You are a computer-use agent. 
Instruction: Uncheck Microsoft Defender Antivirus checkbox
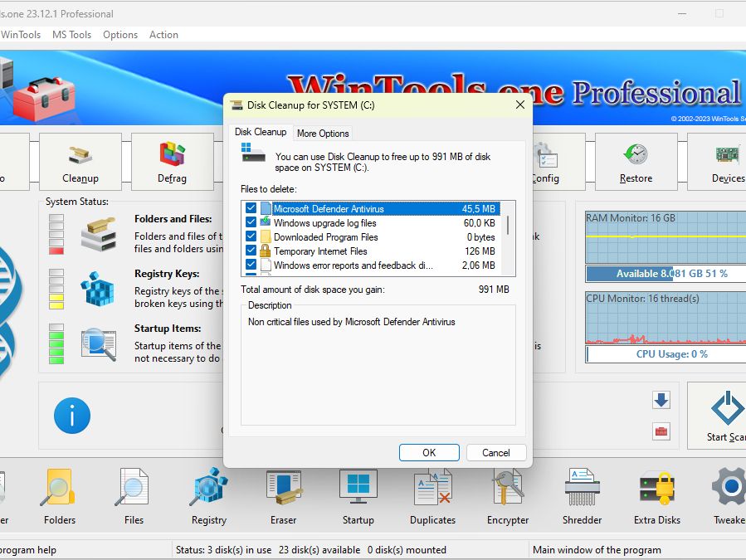tap(251, 208)
